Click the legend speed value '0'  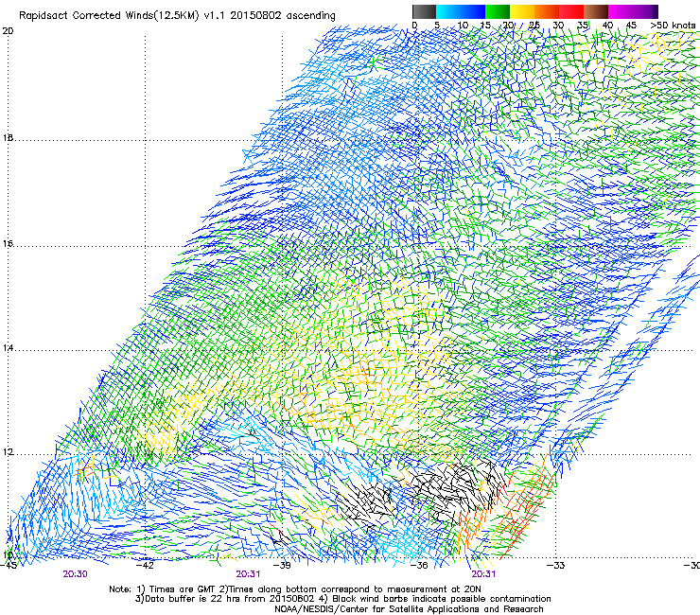(414, 26)
